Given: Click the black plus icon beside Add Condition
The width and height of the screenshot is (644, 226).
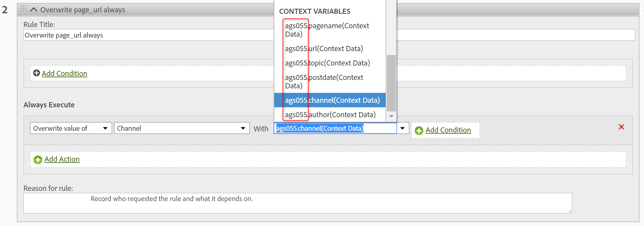Looking at the screenshot, I should click(x=36, y=73).
